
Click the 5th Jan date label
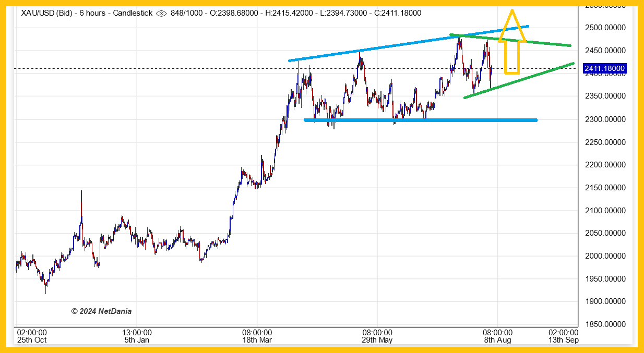pyautogui.click(x=137, y=340)
